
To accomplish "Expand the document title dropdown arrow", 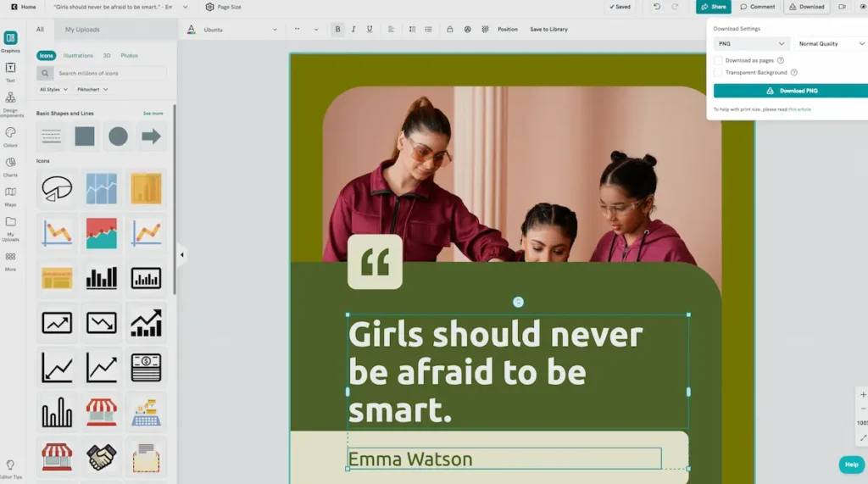I will 185,7.
